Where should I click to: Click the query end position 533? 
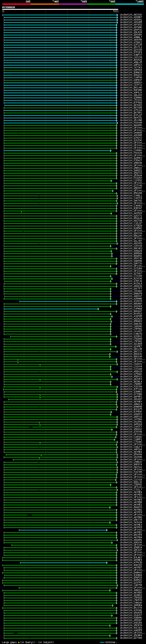coord(115,11)
